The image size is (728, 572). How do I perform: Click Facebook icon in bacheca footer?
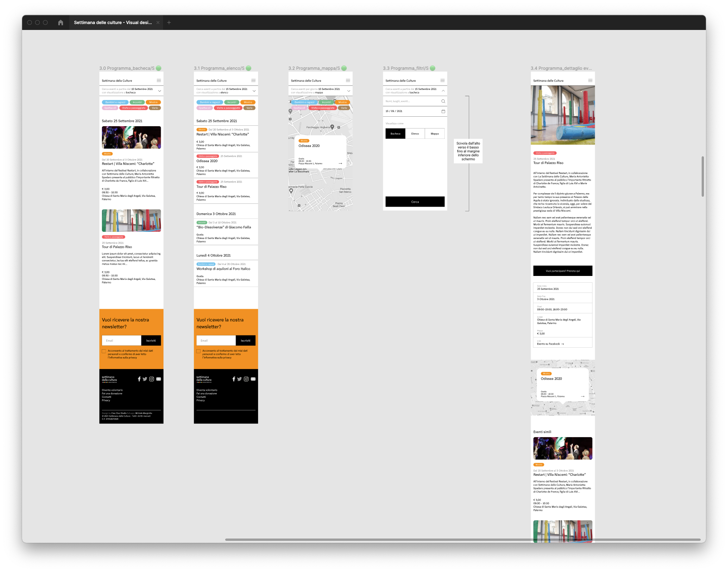click(139, 379)
